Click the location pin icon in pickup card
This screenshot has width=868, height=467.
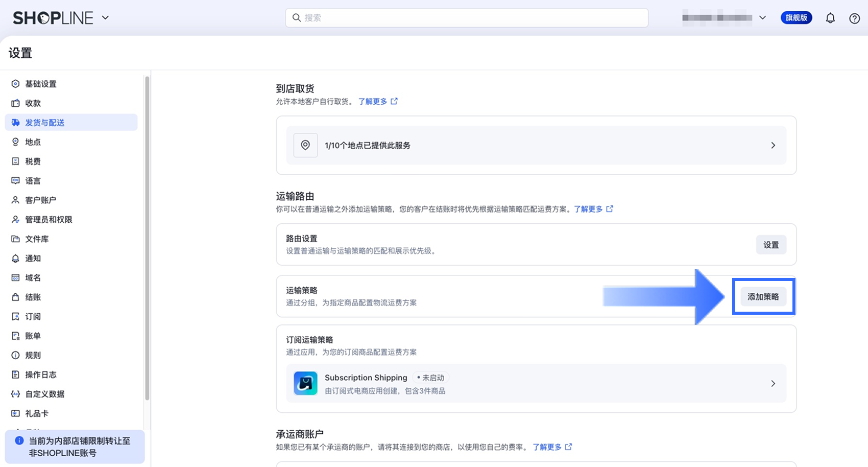pos(305,145)
